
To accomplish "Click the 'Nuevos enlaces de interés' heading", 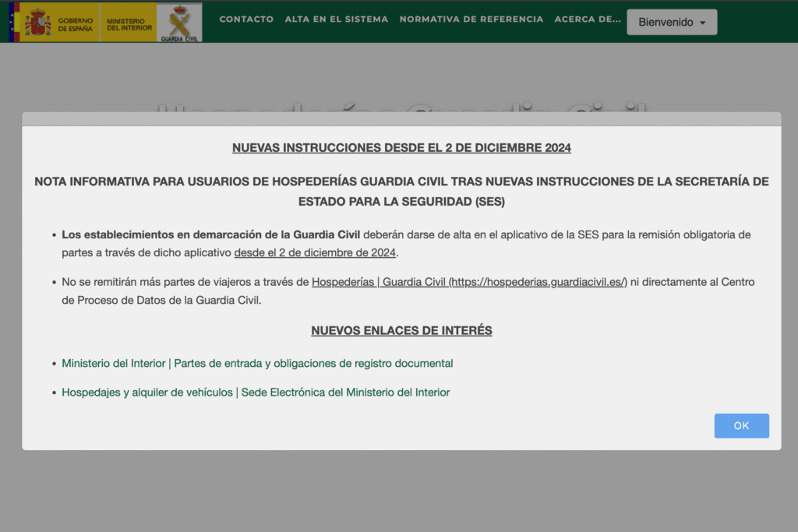I will tap(401, 330).
